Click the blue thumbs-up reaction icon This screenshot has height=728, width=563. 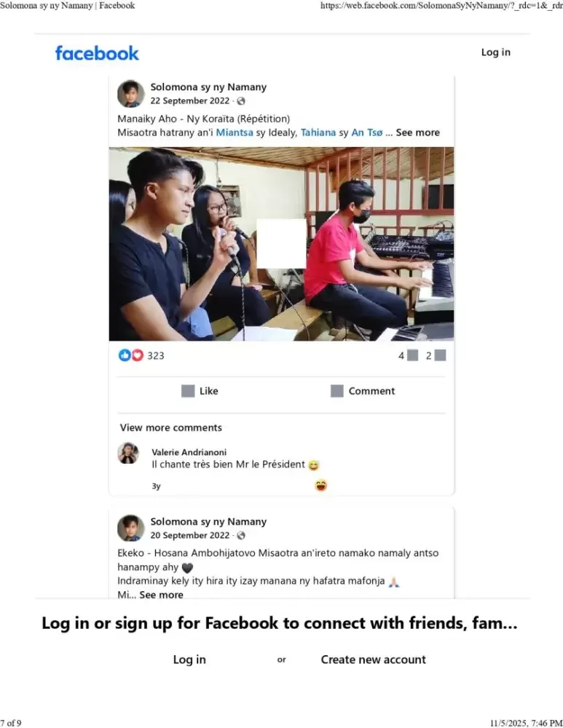(x=125, y=355)
